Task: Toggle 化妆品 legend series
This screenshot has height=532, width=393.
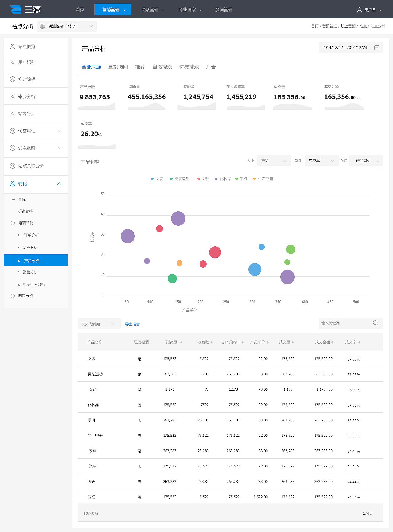Action: point(223,179)
